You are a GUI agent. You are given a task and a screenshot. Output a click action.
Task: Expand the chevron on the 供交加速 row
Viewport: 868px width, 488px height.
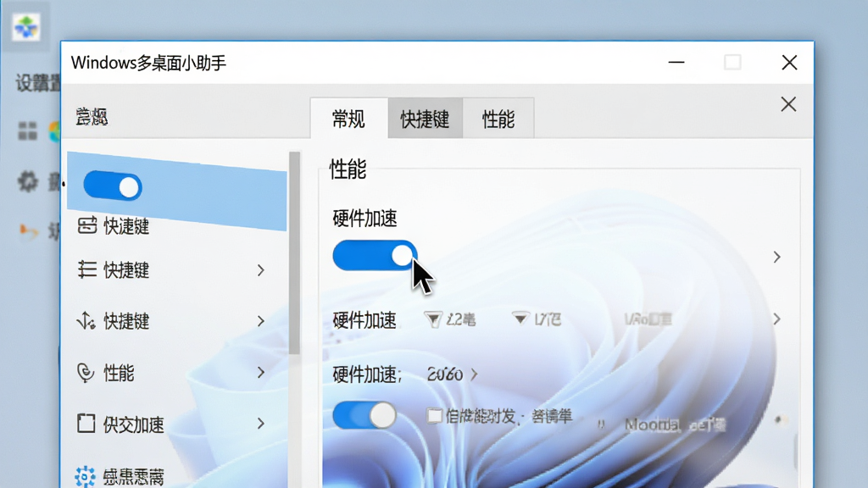(261, 424)
